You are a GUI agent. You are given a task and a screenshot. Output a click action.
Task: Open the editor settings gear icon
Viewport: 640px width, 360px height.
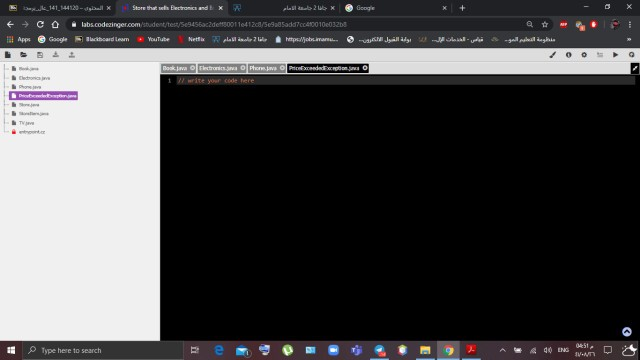pyautogui.click(x=584, y=55)
